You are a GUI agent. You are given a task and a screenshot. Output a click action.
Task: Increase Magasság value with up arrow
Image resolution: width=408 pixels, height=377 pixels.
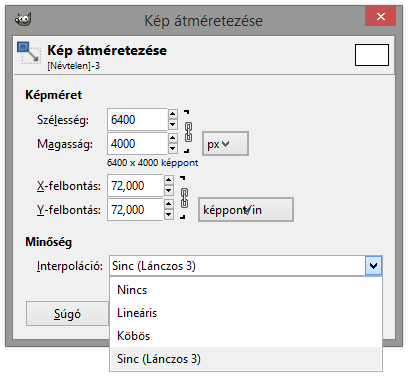click(172, 138)
